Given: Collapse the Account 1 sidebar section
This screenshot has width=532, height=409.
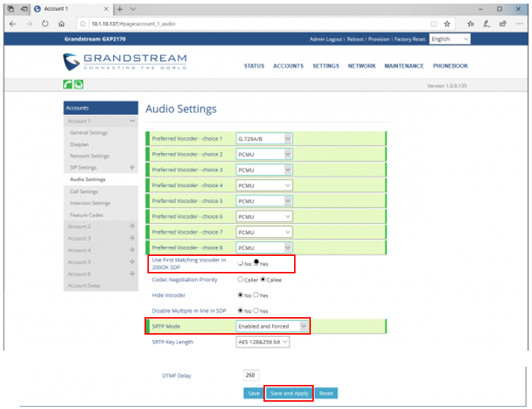Looking at the screenshot, I should pyautogui.click(x=132, y=121).
